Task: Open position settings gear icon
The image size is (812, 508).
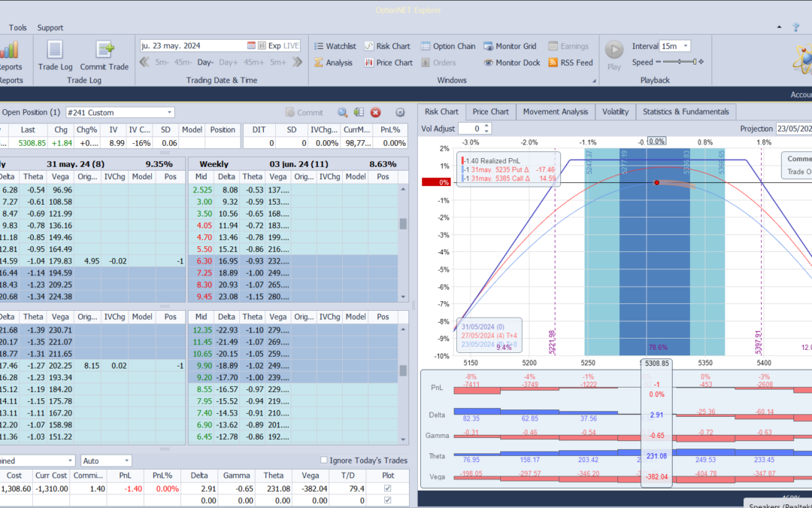Action: pos(400,112)
